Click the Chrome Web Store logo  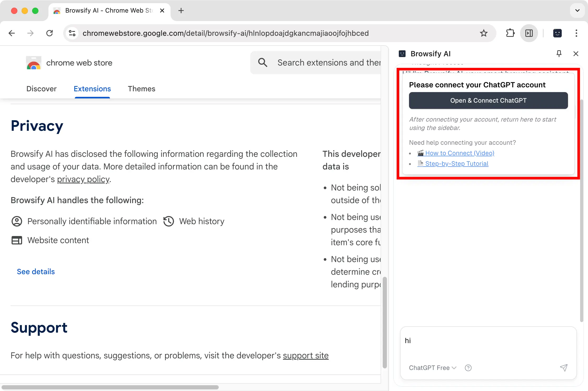34,63
